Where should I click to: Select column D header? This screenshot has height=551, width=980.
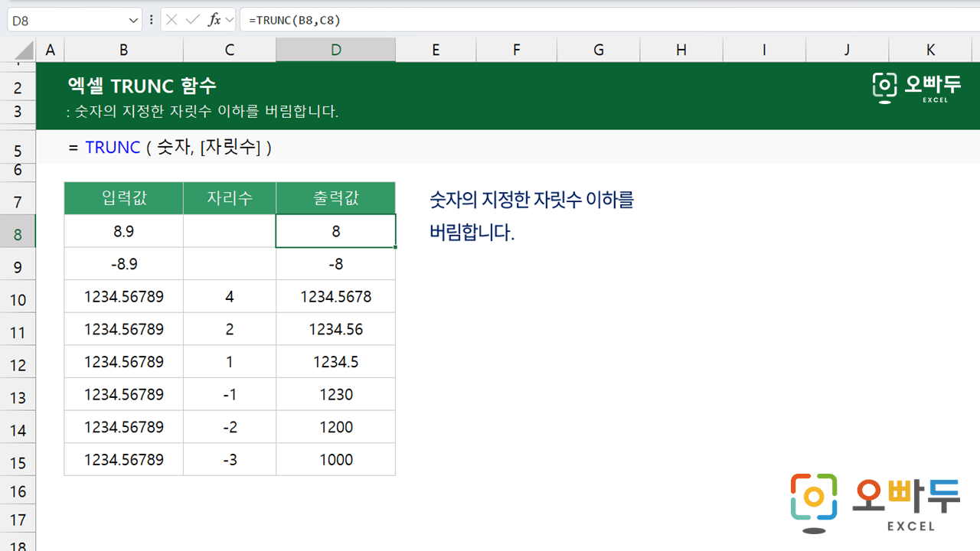[335, 51]
